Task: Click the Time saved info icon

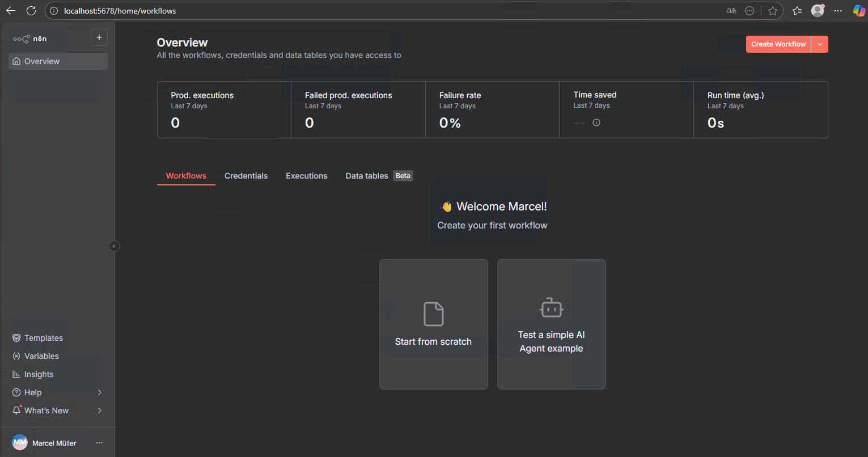Action: pyautogui.click(x=596, y=122)
